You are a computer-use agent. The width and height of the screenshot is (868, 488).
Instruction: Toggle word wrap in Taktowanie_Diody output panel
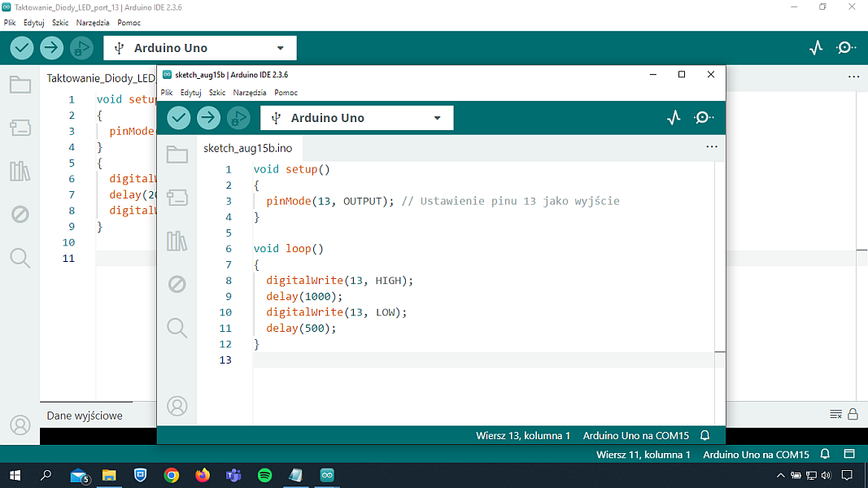(x=836, y=414)
